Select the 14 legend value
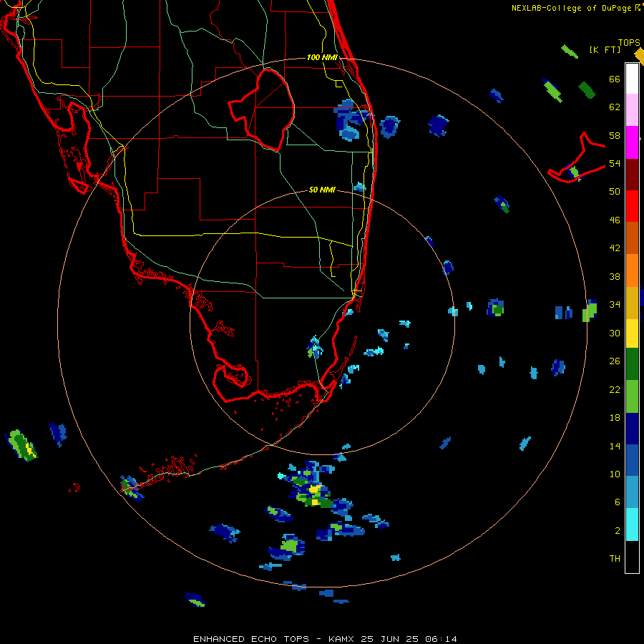Viewport: 644px width, 644px height. [615, 446]
